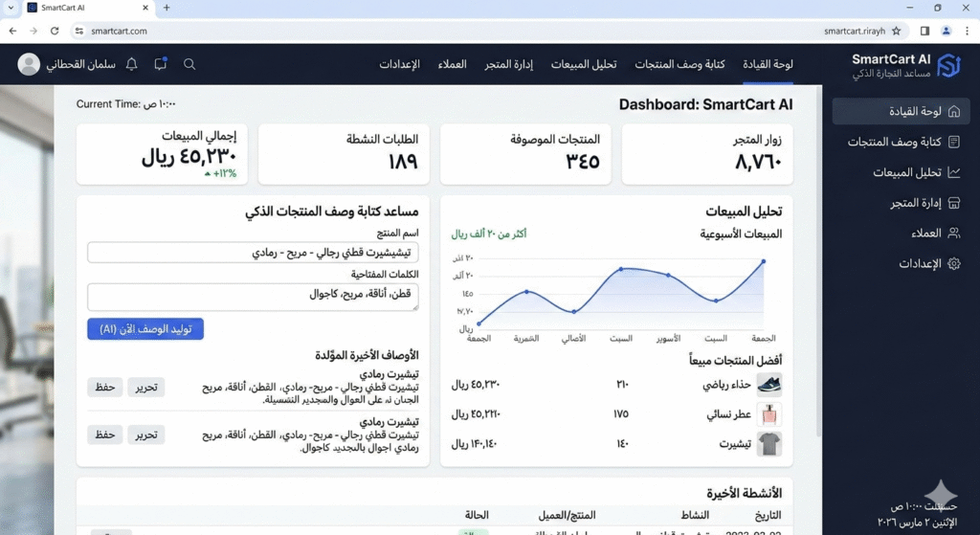Screen dimensions: 980x535
Task: Click the home icon beside لوحة القيادة in sidebar
Action: coord(954,111)
